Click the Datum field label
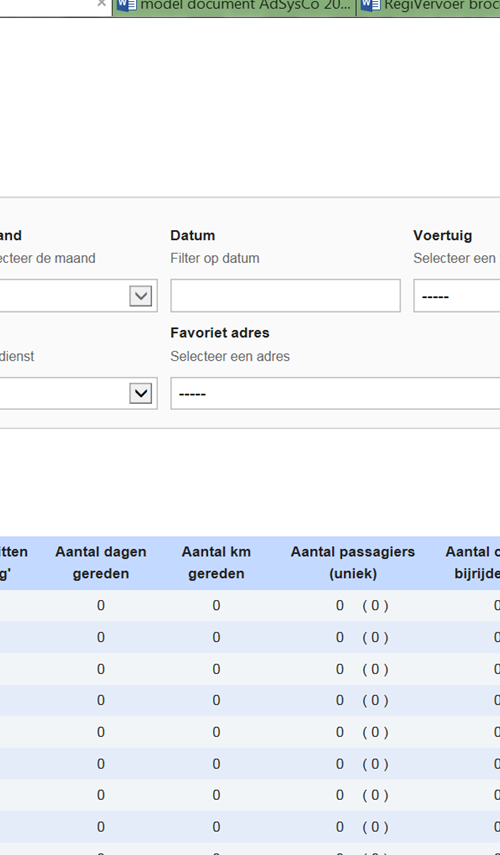 pyautogui.click(x=192, y=236)
